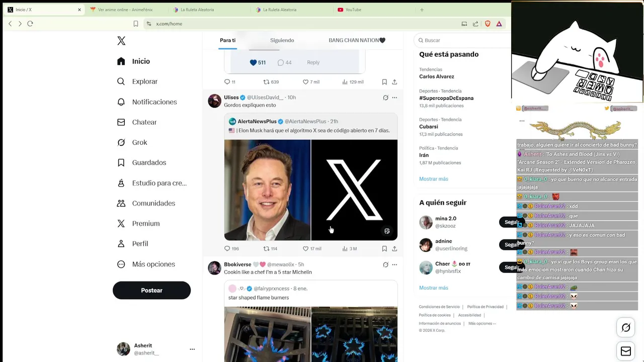This screenshot has height=362, width=644.
Task: Click Mostrar más under trends
Action: point(434,179)
